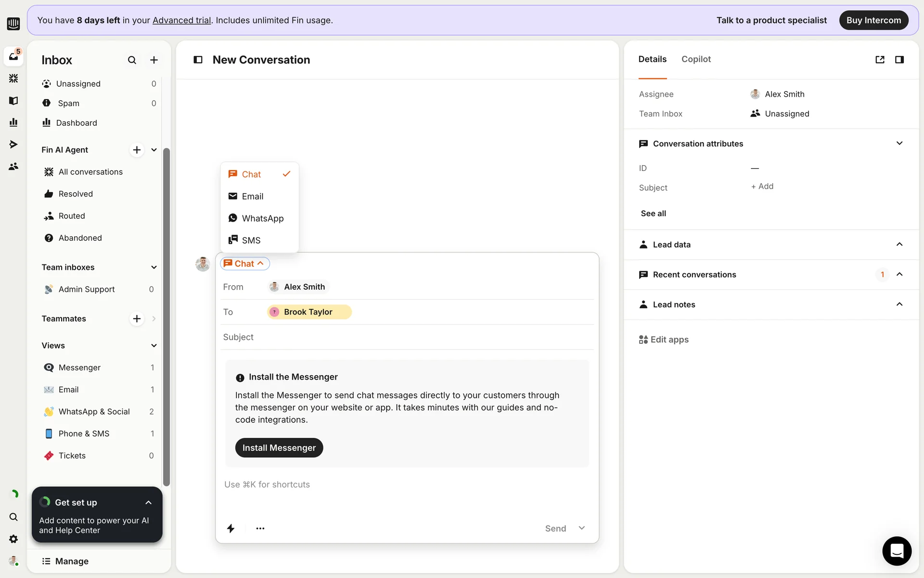
Task: Open the Advanced trial link
Action: click(x=181, y=20)
